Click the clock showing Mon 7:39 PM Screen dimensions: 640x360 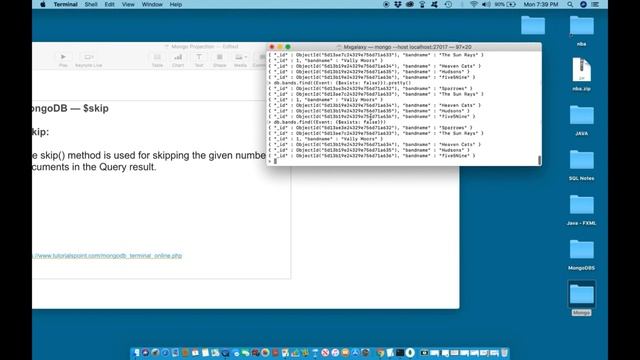click(541, 4)
